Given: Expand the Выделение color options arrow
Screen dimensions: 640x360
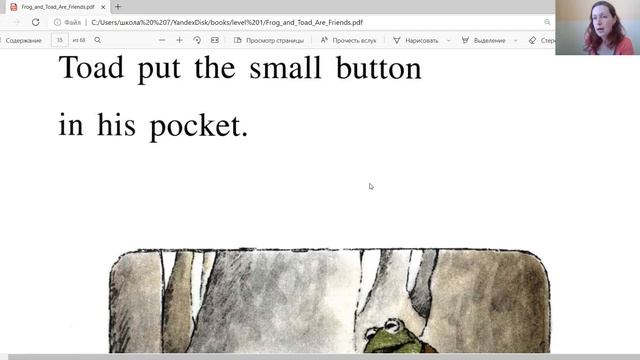Looking at the screenshot, I should (516, 40).
